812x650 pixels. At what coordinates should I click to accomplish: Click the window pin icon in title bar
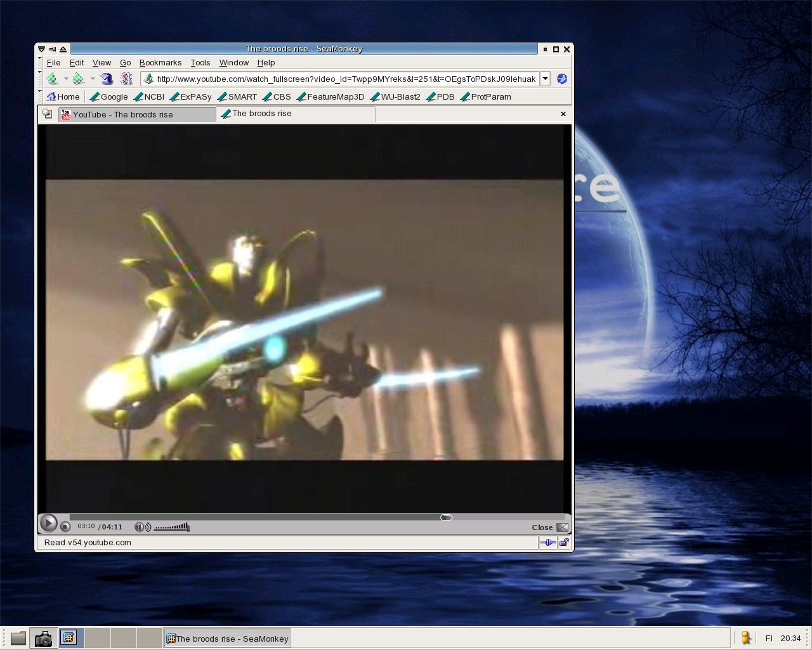(52, 49)
